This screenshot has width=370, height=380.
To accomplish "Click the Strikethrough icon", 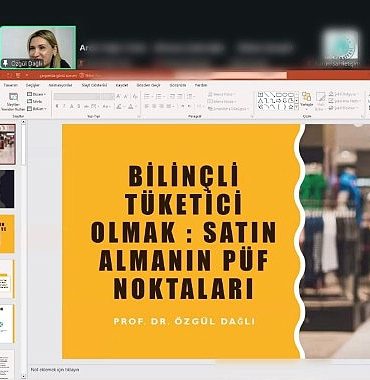I will (x=86, y=106).
